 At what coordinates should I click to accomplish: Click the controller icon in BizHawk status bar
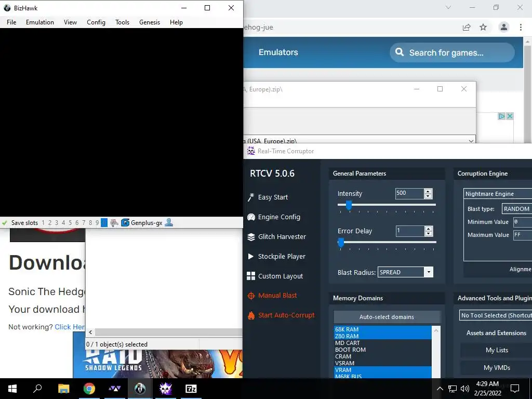coord(114,223)
